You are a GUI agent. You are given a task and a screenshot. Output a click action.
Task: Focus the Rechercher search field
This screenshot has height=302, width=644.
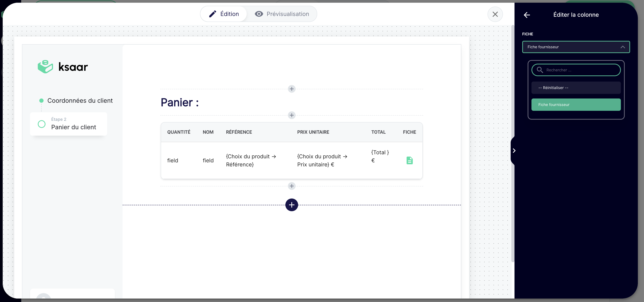(x=580, y=70)
